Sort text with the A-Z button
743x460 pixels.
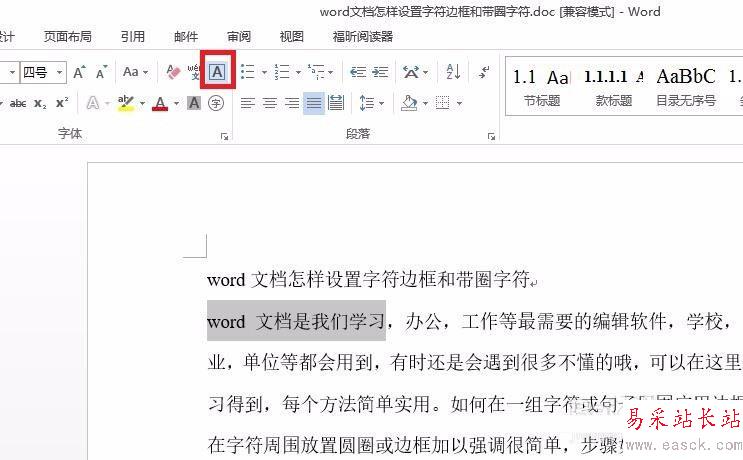click(453, 72)
